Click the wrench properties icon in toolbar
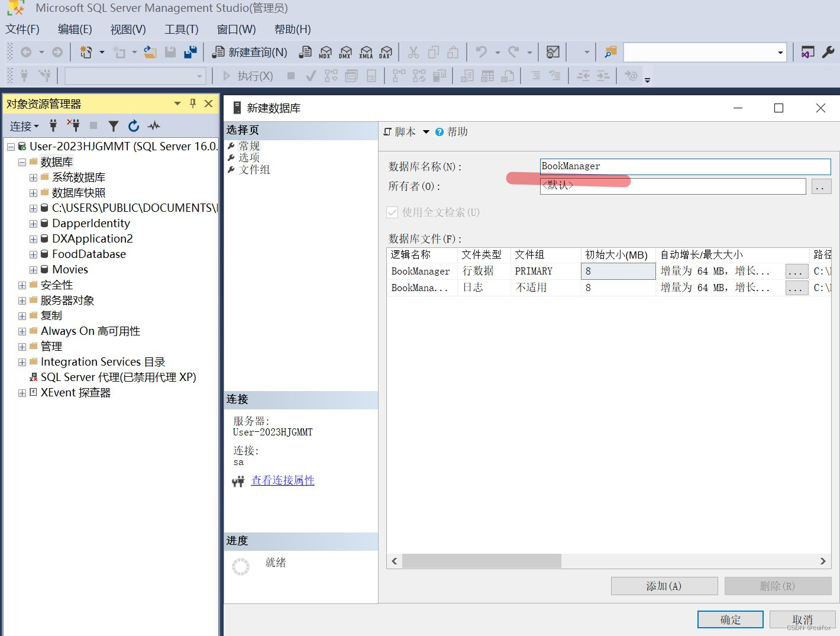This screenshot has width=840, height=636. coord(828,52)
